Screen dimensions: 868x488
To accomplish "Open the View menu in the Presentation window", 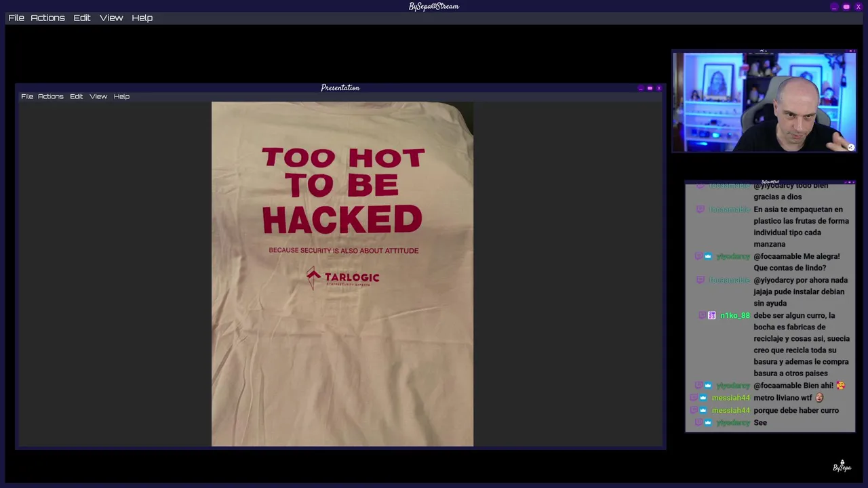I will 98,96.
